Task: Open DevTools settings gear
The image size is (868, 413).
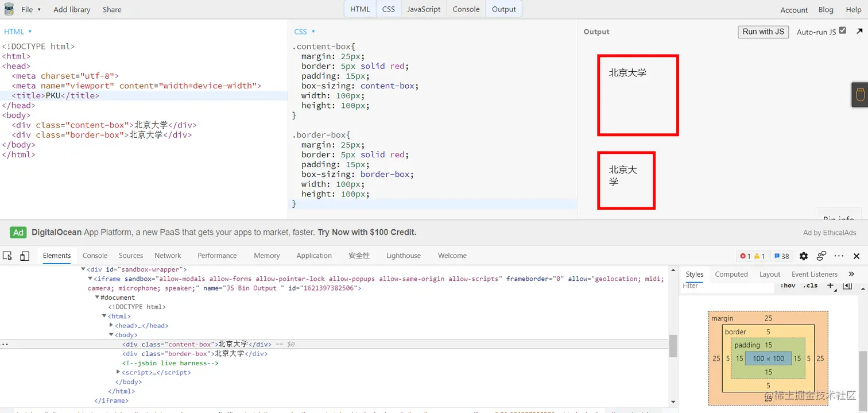Action: (804, 256)
